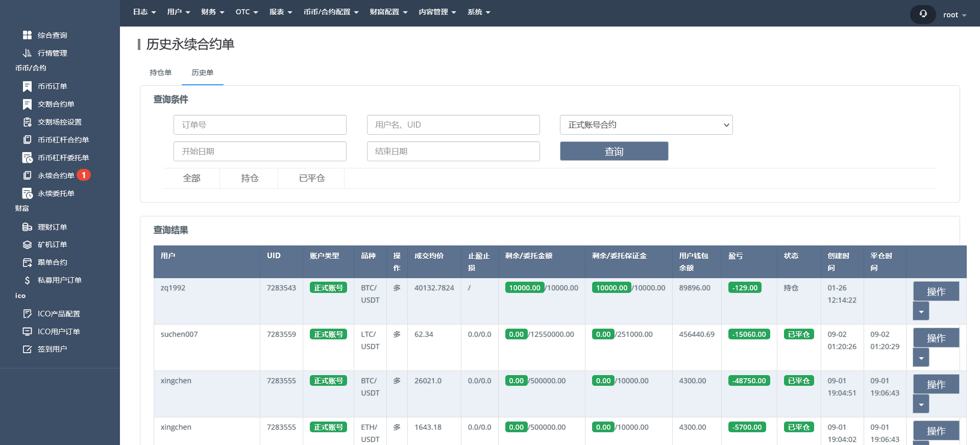
Task: Click the 币币订单 bookmark icon
Action: click(27, 86)
